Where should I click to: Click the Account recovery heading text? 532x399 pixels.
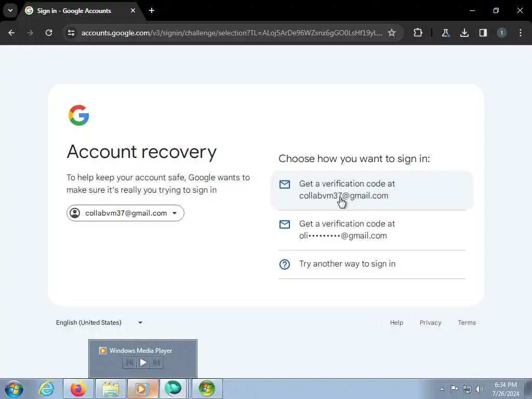coord(141,152)
